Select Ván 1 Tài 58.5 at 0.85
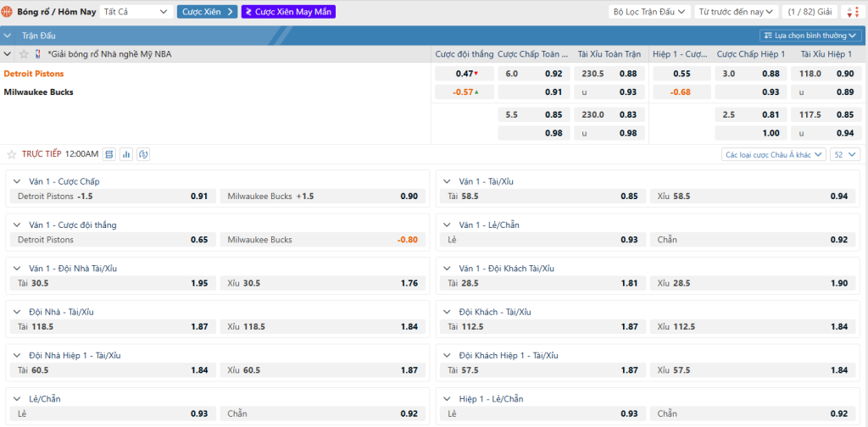868x427 pixels. coord(543,196)
